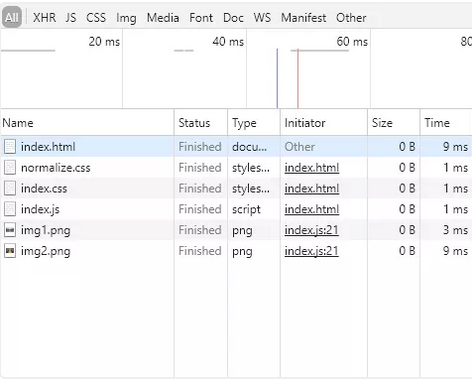This screenshot has height=389, width=472.
Task: Click the 9 ms time of img2.png
Action: click(455, 251)
